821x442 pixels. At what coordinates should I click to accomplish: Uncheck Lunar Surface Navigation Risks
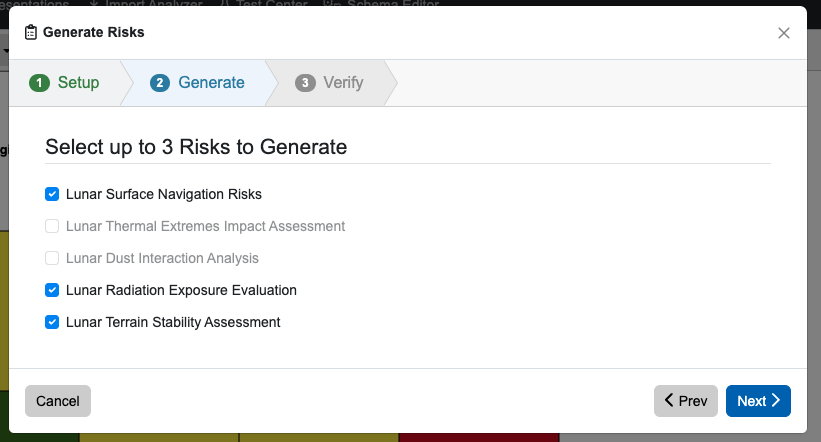[x=52, y=194]
